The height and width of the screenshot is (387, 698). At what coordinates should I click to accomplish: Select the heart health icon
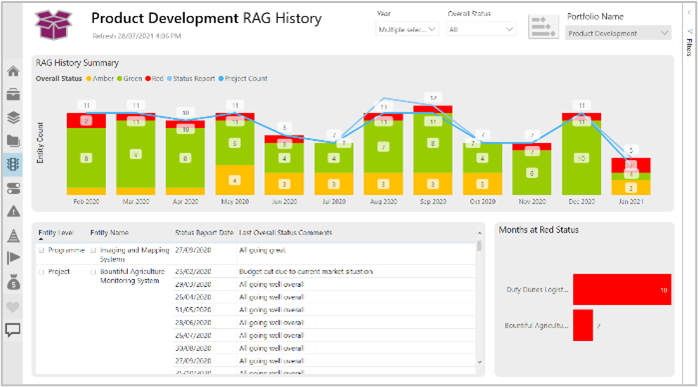click(13, 307)
